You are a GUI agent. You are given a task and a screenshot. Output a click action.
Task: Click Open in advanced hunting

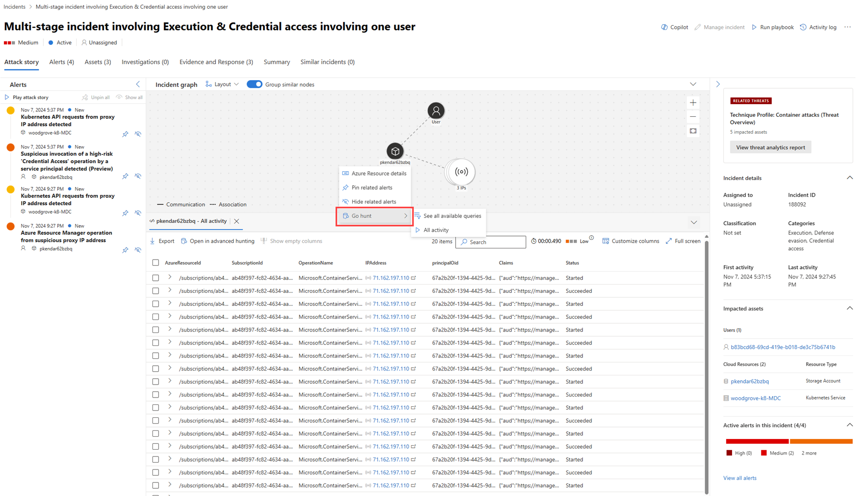[217, 241]
